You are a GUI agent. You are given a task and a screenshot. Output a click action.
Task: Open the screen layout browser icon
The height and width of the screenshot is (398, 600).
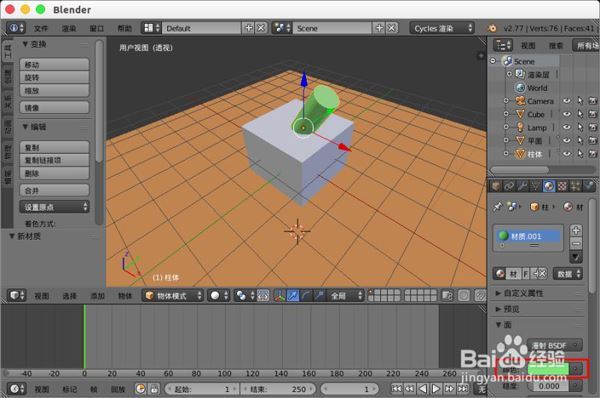coord(152,28)
